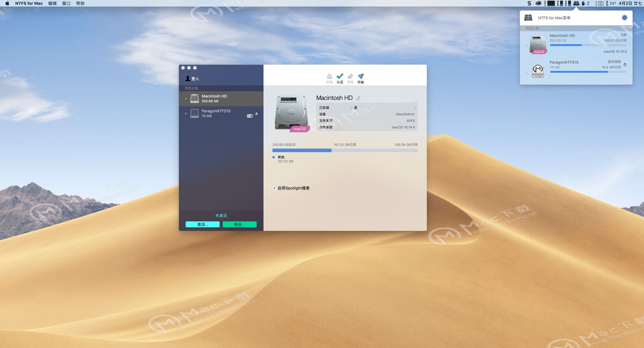Click the macOS 10.14.4 value in info table
Screen dimensions: 644x348
coord(403,127)
